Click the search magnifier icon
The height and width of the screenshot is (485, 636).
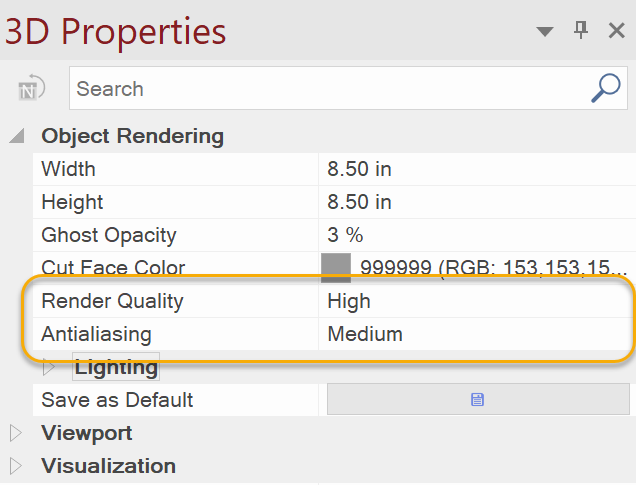coord(606,89)
